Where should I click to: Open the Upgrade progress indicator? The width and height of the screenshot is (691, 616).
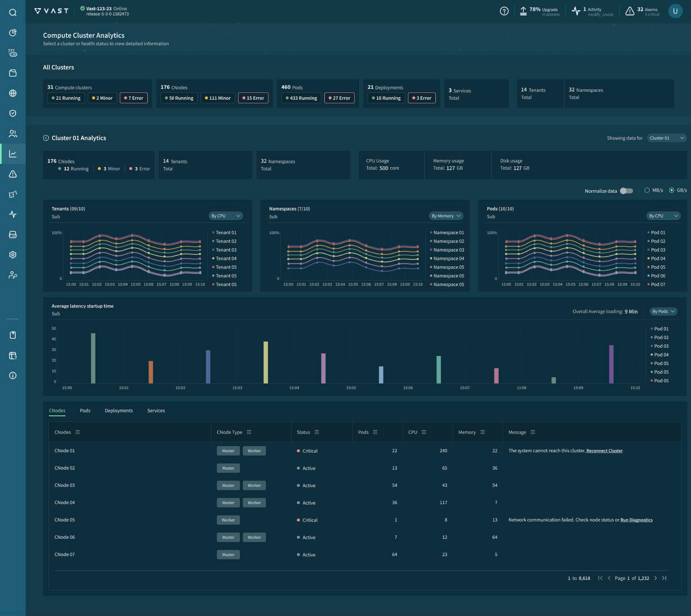tap(540, 11)
